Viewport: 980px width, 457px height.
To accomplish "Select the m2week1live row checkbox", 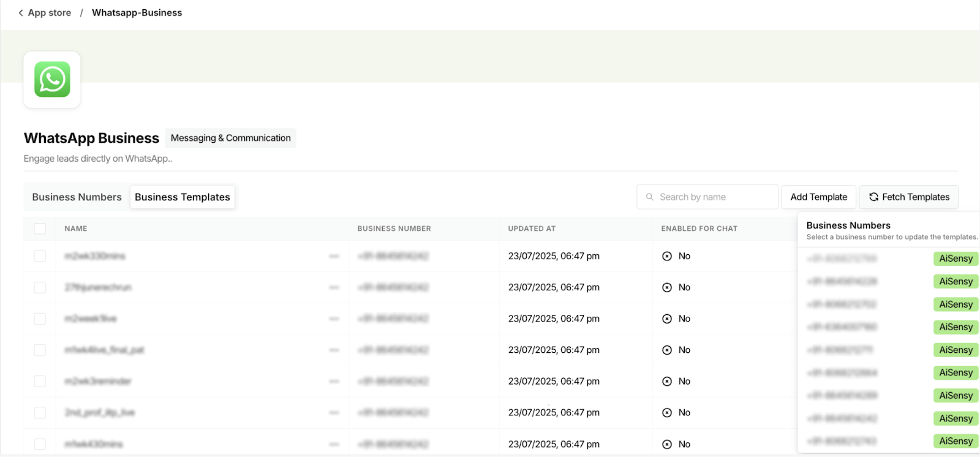I will coord(40,319).
